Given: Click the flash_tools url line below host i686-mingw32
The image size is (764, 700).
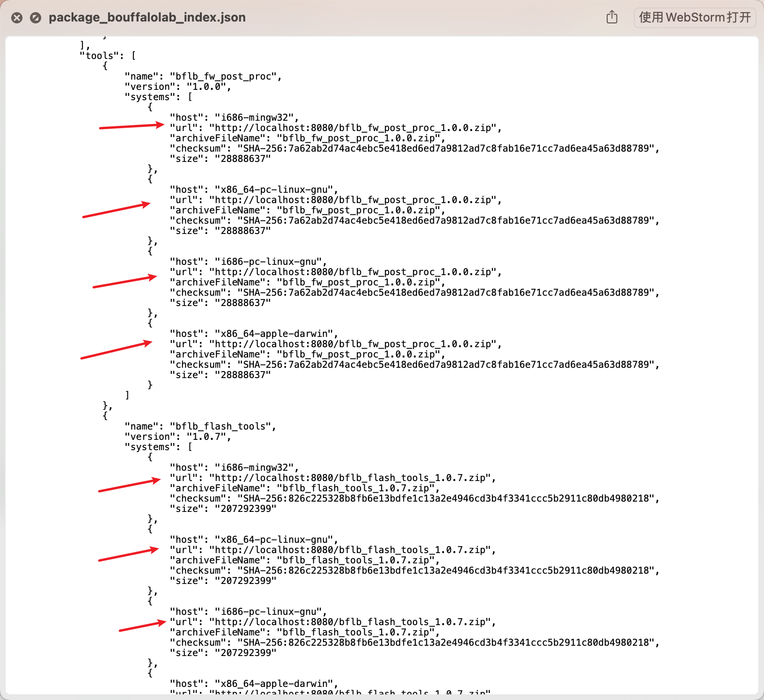Looking at the screenshot, I should pyautogui.click(x=333, y=478).
